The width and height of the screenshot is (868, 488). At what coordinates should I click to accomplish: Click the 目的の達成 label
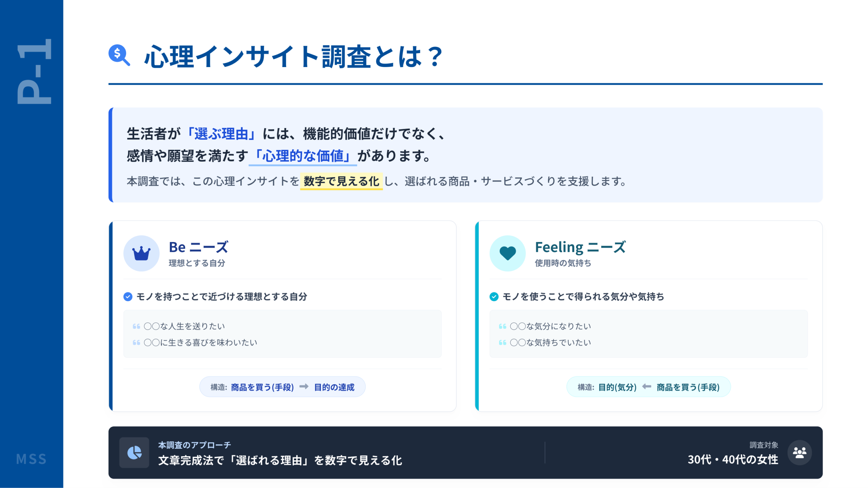pyautogui.click(x=334, y=387)
